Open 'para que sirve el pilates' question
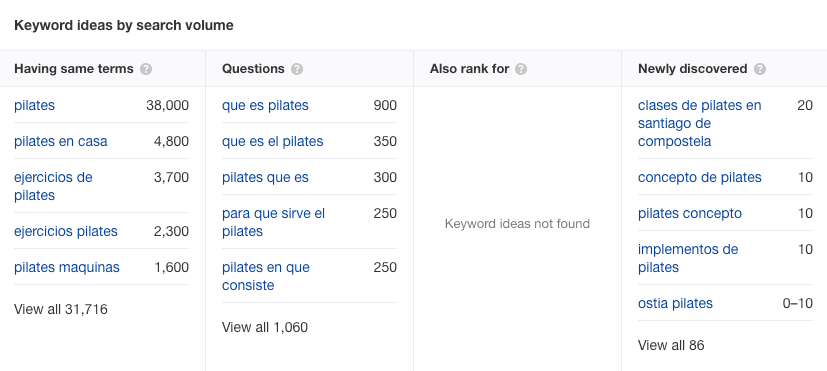 [274, 222]
